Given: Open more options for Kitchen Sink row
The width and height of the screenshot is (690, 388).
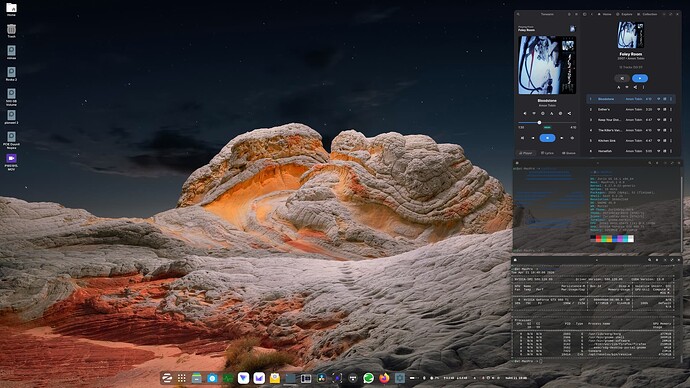Looking at the screenshot, I should pyautogui.click(x=671, y=140).
